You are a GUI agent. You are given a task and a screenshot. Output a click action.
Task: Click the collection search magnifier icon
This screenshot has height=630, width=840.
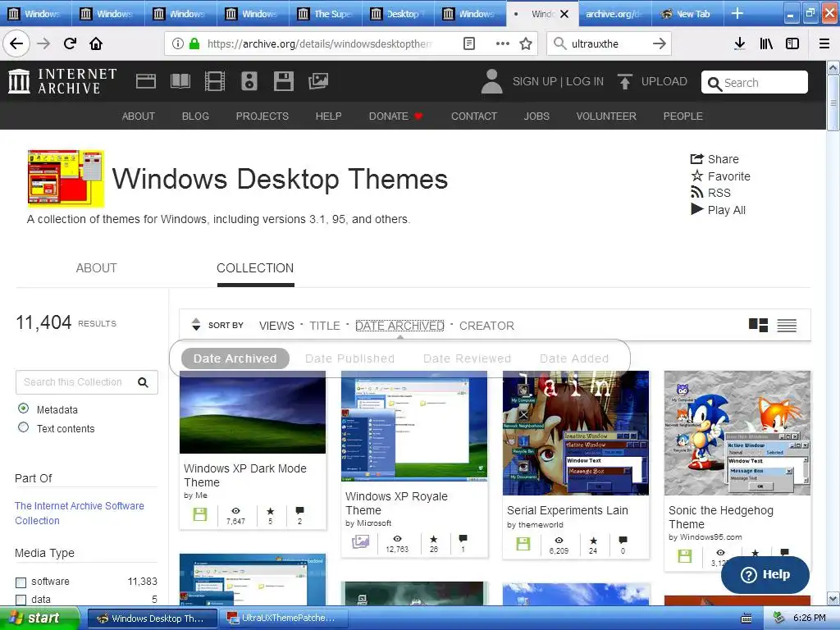143,382
